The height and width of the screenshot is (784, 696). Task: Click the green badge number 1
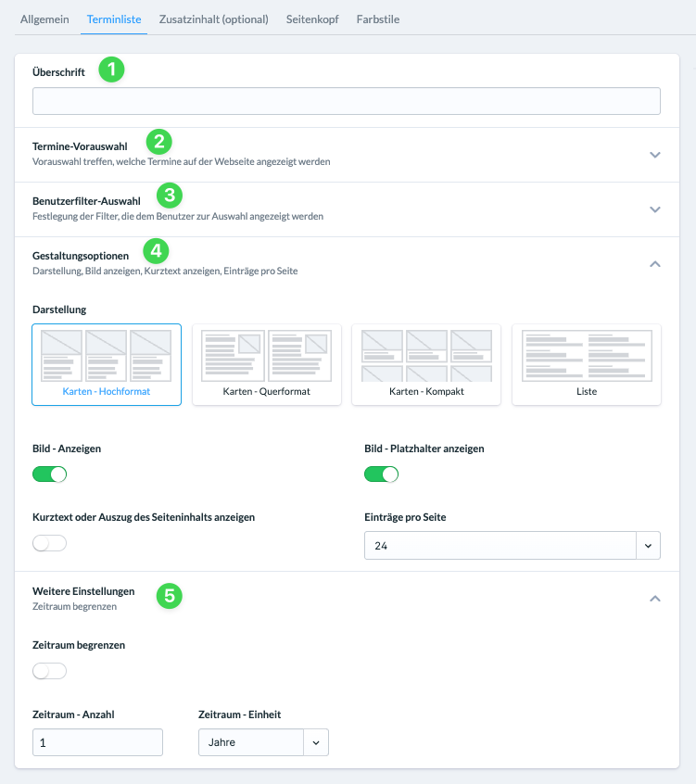[111, 69]
